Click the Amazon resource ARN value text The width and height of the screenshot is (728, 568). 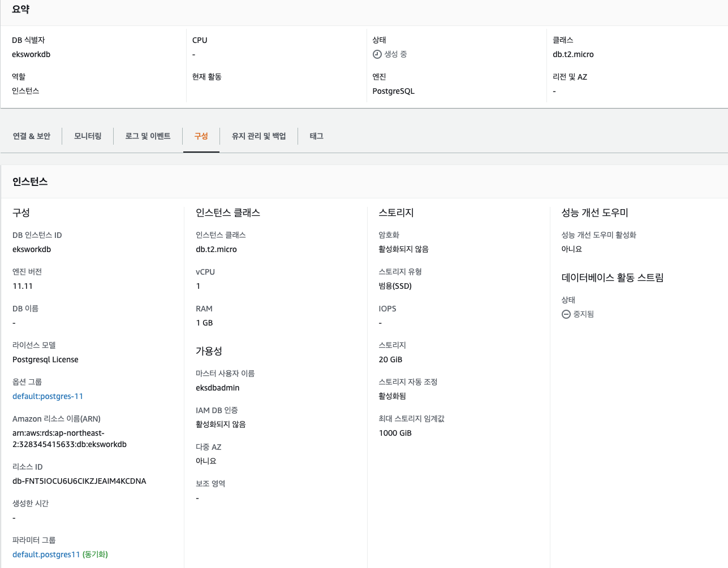tap(69, 439)
